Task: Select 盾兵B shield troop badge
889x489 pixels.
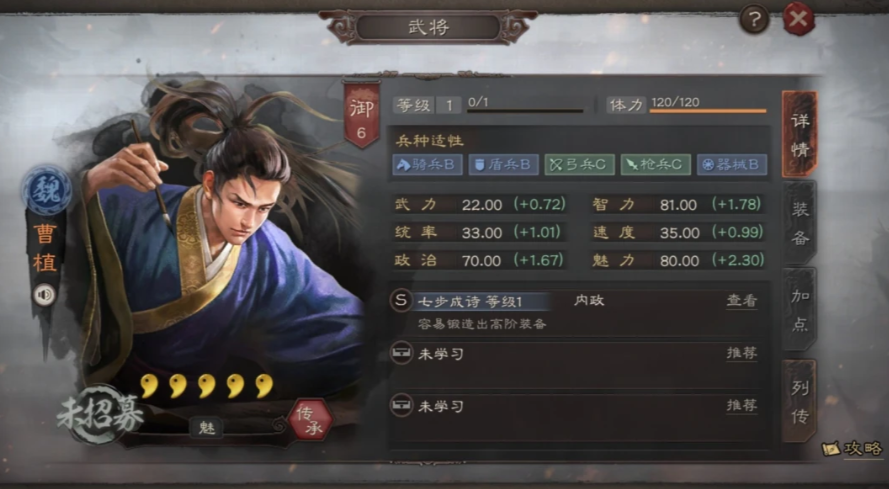Action: pyautogui.click(x=503, y=165)
